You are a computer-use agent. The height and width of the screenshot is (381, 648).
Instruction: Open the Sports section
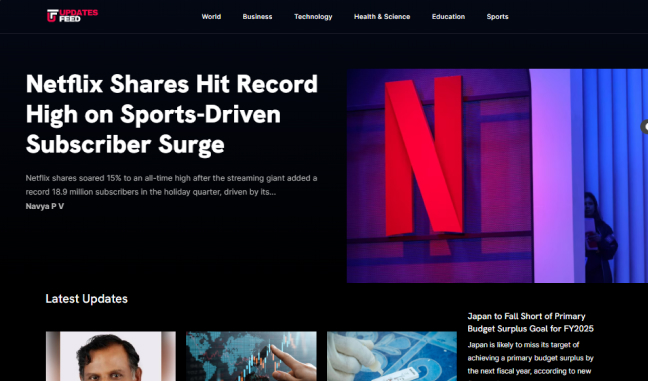pyautogui.click(x=497, y=17)
